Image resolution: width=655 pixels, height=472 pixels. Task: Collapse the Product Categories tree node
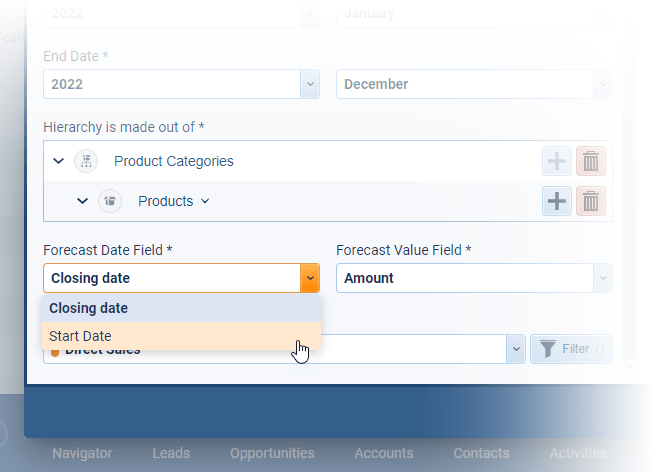(58, 161)
